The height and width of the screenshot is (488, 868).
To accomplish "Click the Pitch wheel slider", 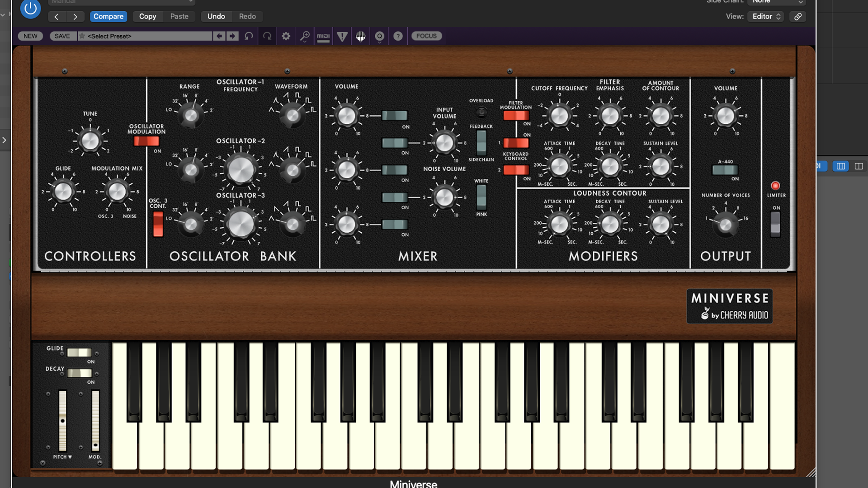I will click(x=62, y=421).
